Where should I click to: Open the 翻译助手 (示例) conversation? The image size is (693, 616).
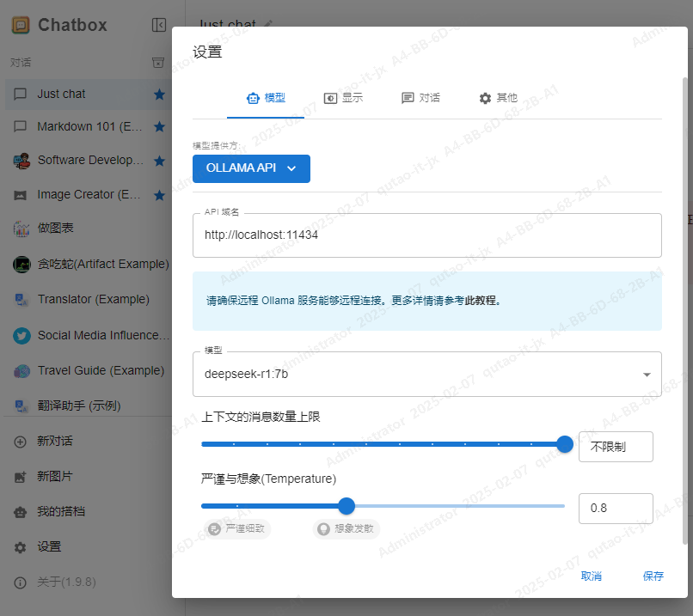(89, 406)
